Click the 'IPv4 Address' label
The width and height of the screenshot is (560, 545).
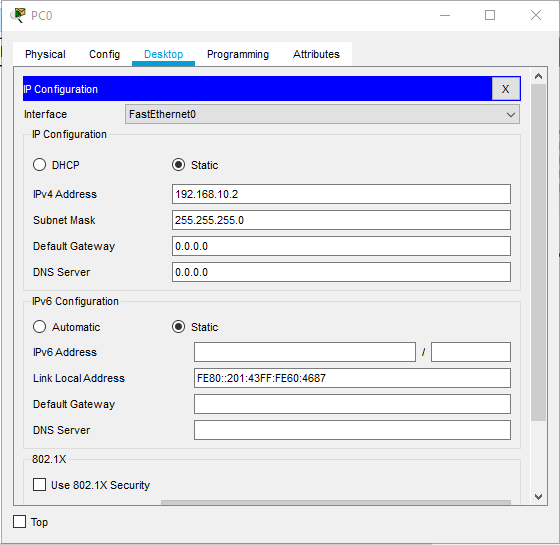(65, 194)
